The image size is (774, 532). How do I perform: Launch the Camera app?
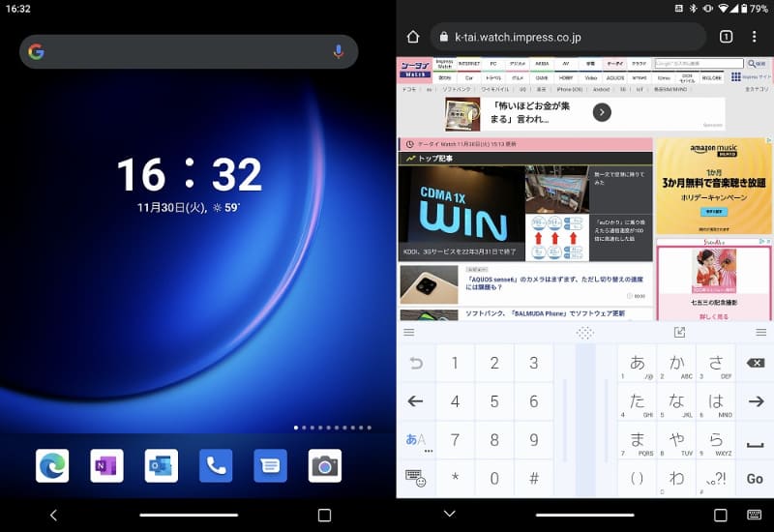coord(325,465)
